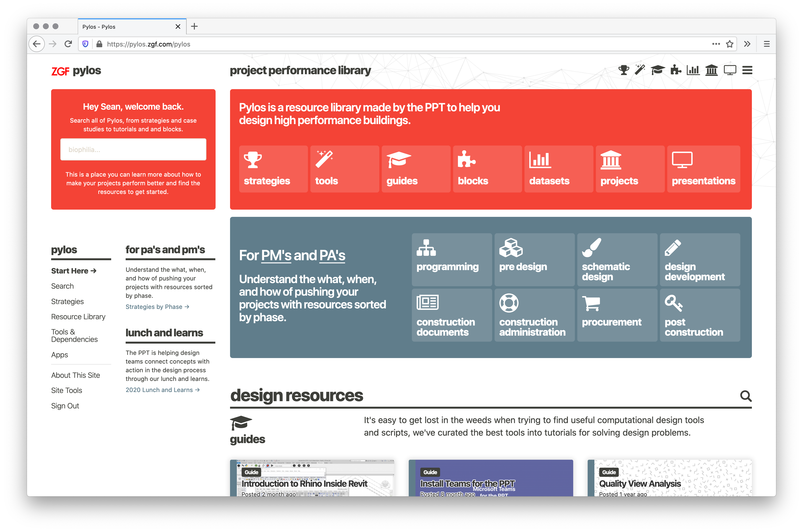Click the magic wand tools header icon
This screenshot has height=532, width=803.
(640, 70)
